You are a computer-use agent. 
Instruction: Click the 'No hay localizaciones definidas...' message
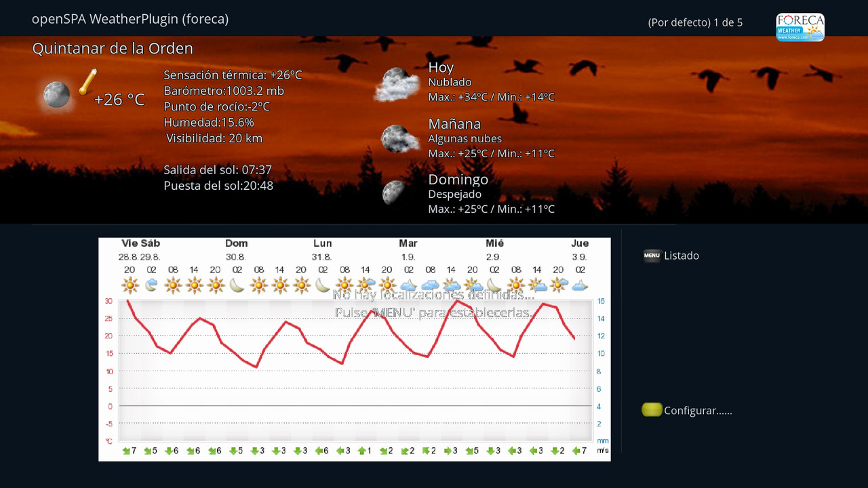(x=434, y=295)
